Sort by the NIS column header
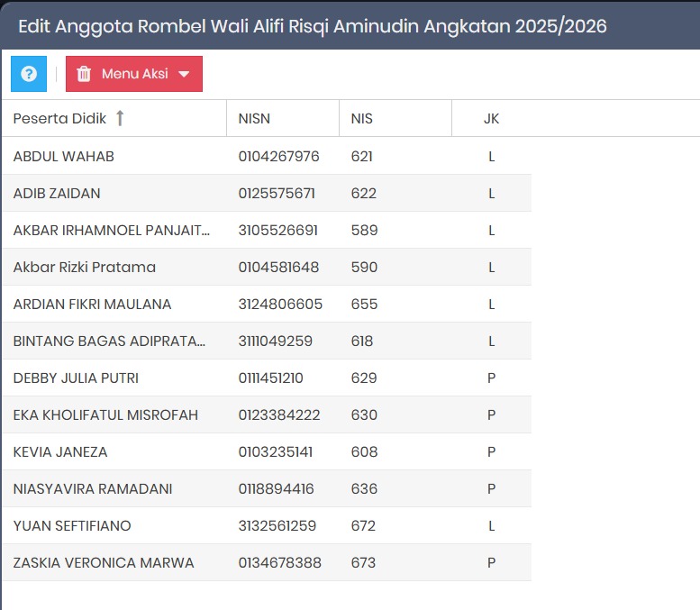 [x=362, y=119]
